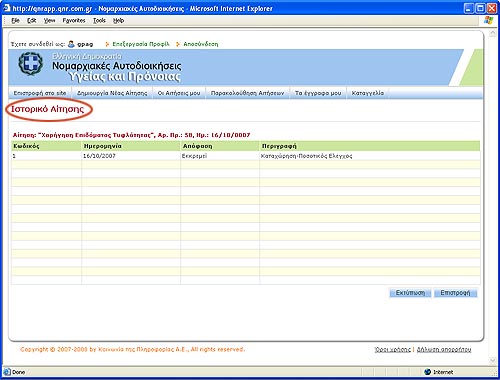500x380 pixels.
Task: Click the orange arrow icon before Επεξεργασία Προφίλ
Action: [x=107, y=44]
